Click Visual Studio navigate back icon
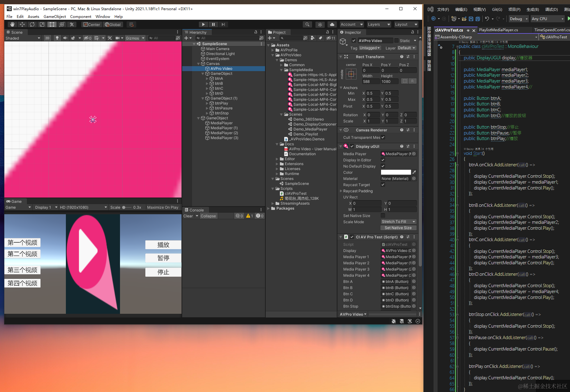Image resolution: width=570 pixels, height=392 pixels. [x=433, y=19]
